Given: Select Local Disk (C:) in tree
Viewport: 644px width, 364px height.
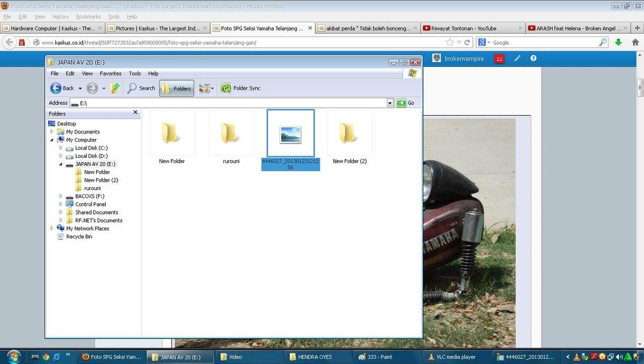Looking at the screenshot, I should [91, 148].
